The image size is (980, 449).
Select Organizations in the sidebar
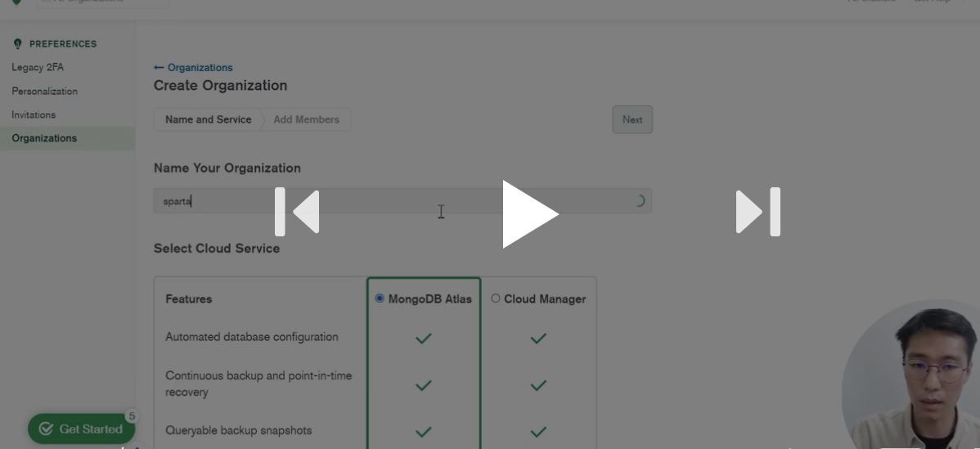(x=67, y=138)
